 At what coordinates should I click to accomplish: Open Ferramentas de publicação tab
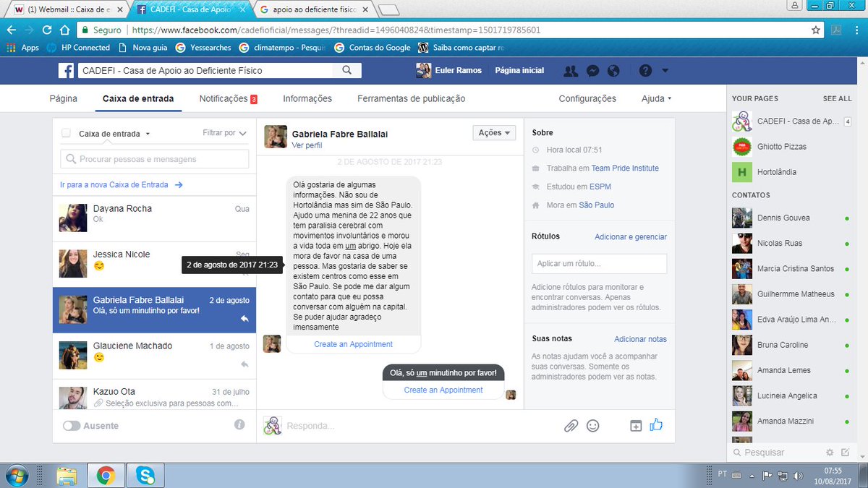(412, 98)
